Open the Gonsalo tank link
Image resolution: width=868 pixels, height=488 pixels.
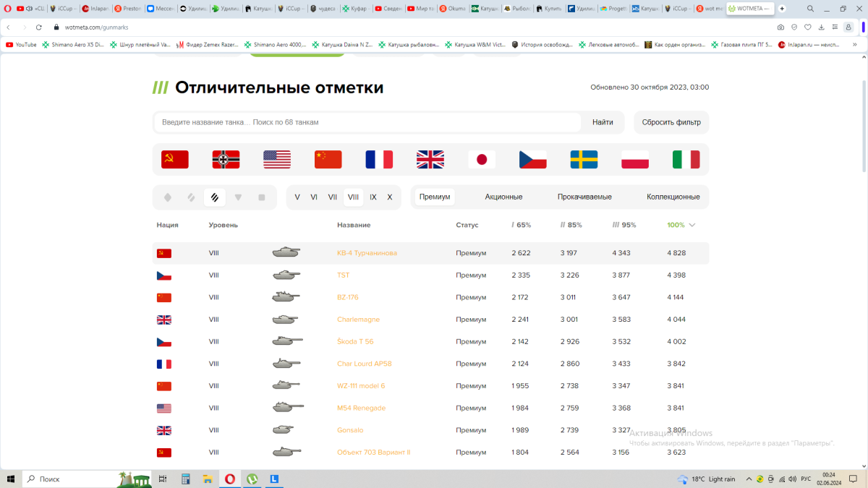pos(350,430)
